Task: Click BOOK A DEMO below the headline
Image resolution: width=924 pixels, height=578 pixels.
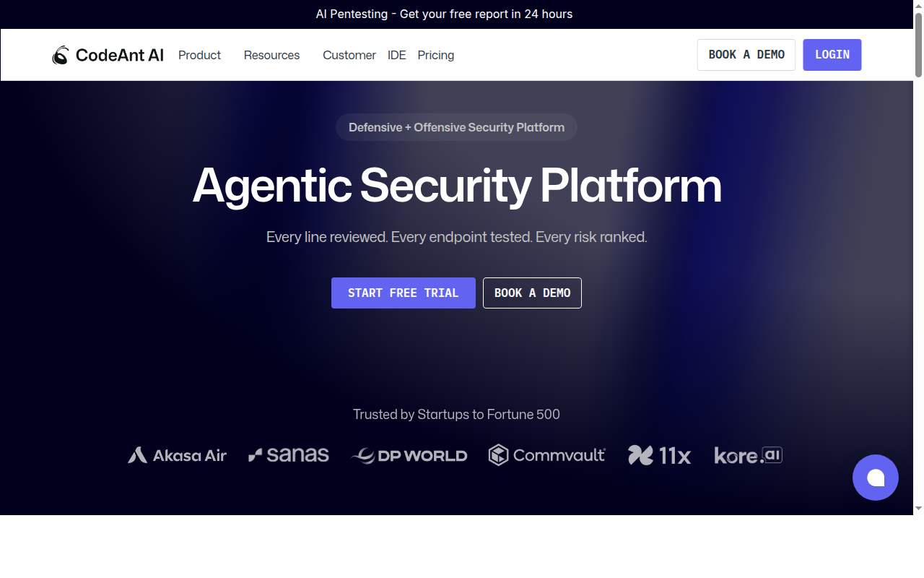Action: click(532, 293)
